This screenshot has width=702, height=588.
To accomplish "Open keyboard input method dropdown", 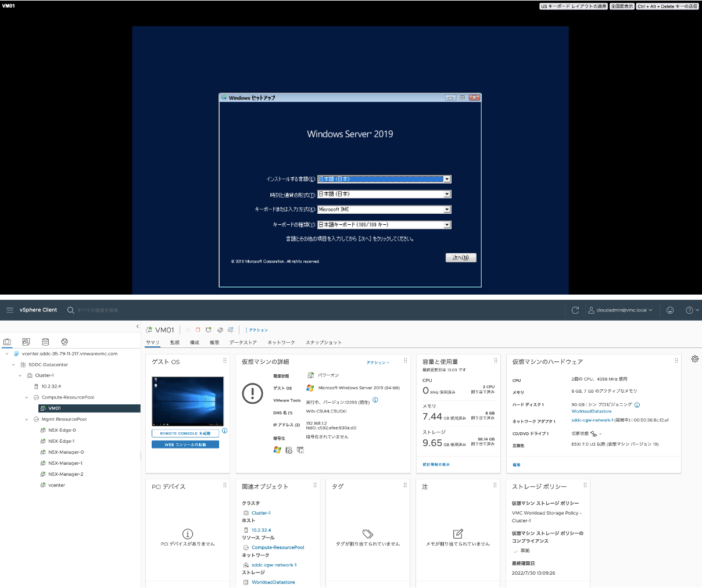I will point(447,210).
